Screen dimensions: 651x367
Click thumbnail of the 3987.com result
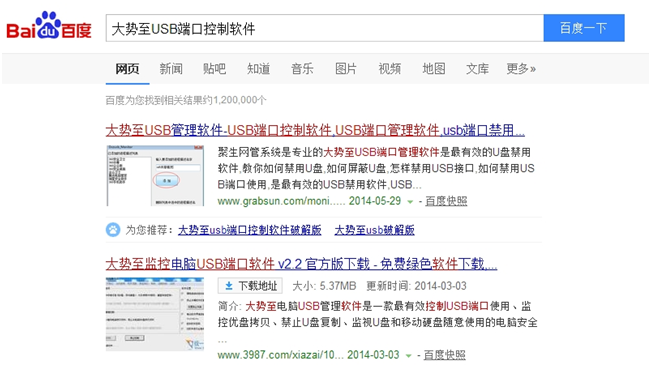pyautogui.click(x=155, y=314)
